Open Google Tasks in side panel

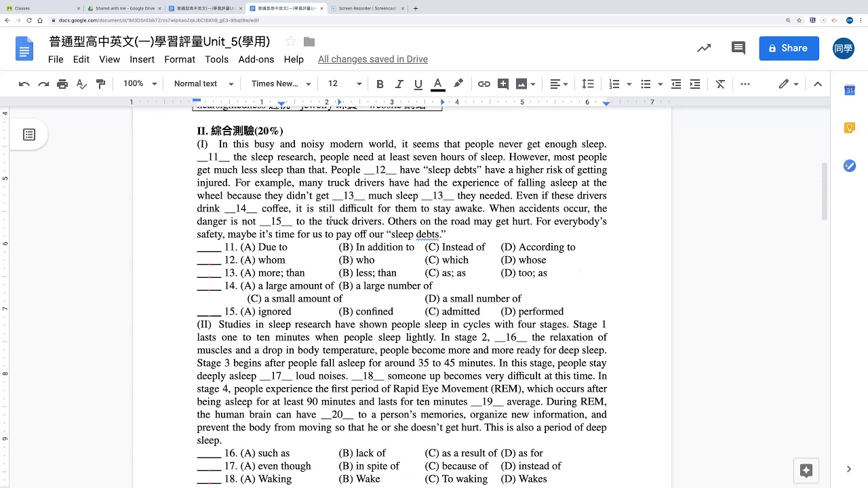pos(850,166)
